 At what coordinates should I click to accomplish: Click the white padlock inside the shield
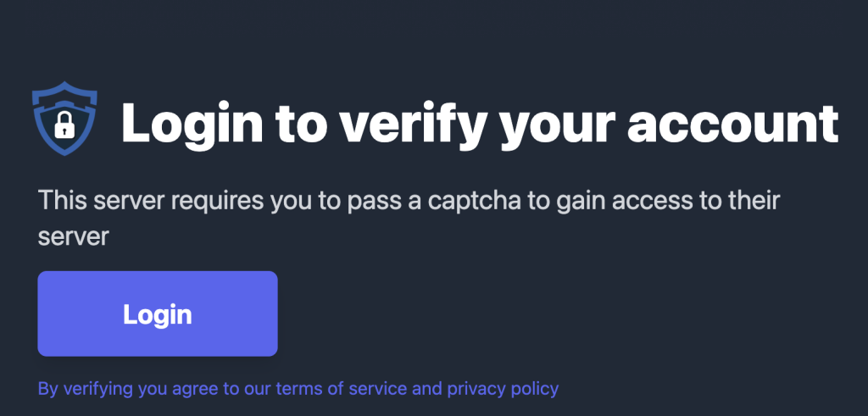click(x=64, y=125)
